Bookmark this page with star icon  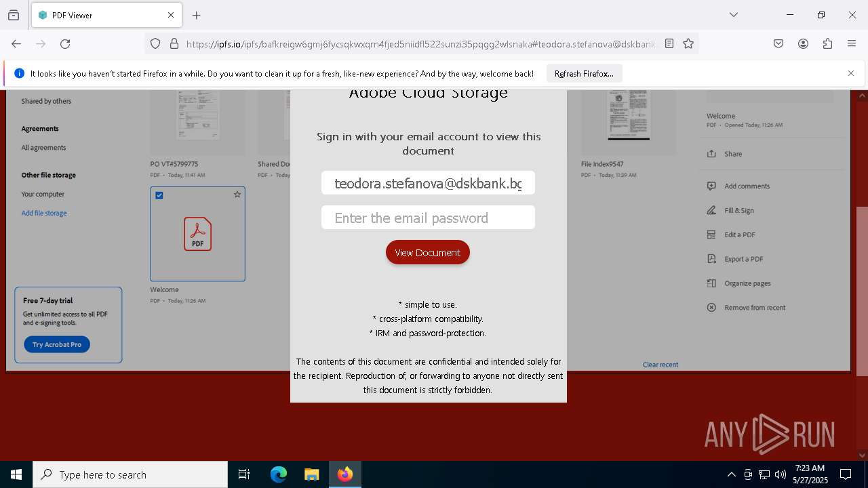(x=688, y=43)
